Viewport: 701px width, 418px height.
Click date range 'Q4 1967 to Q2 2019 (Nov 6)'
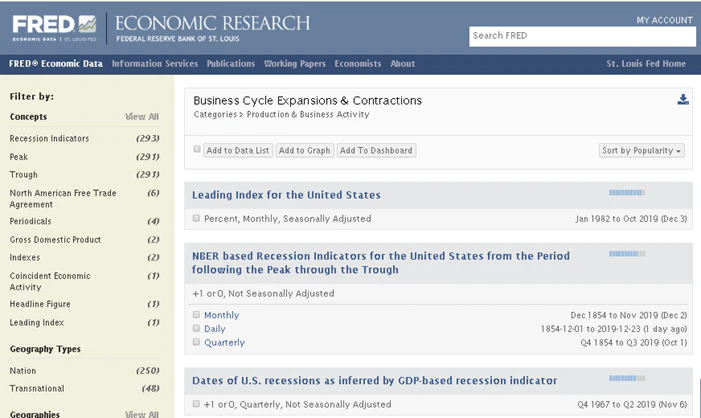[x=632, y=405]
